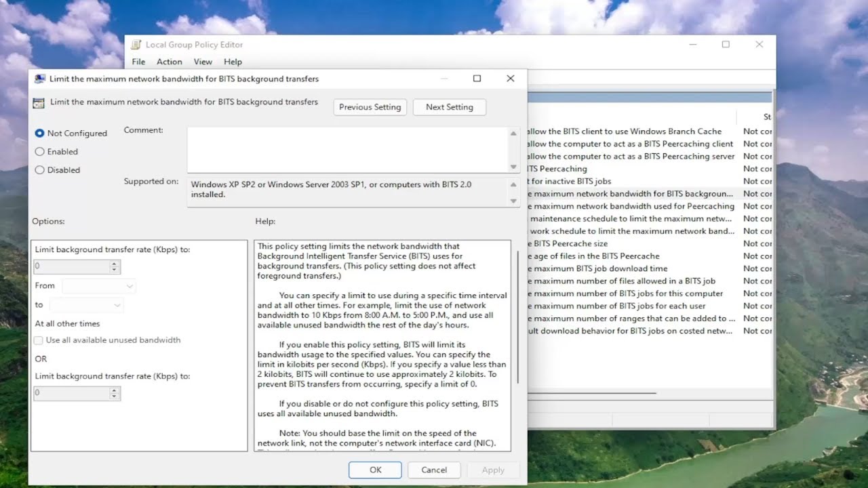Select the 'BITS Peercache size' row
Viewport: 868px width, 488px height.
(650, 243)
